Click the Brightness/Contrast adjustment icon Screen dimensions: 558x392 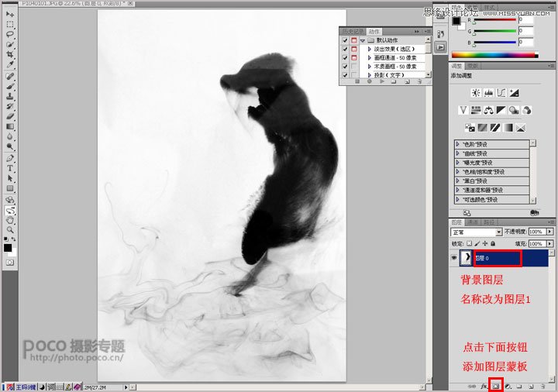point(476,93)
